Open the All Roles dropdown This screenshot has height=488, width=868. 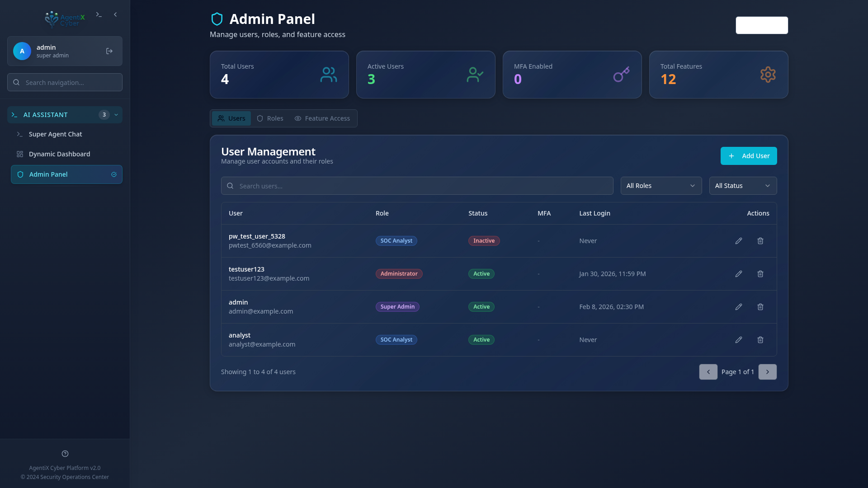click(660, 186)
